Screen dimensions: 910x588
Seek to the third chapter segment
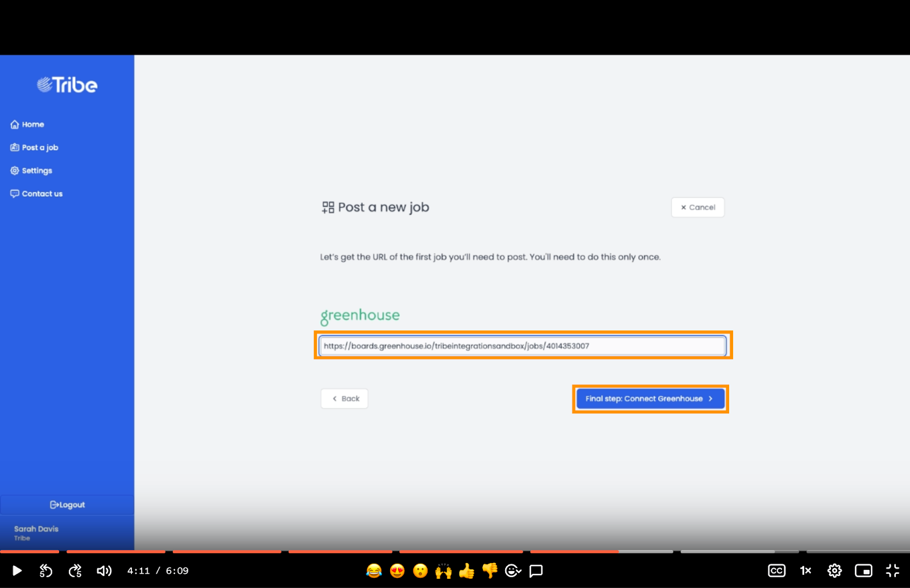tap(227, 551)
